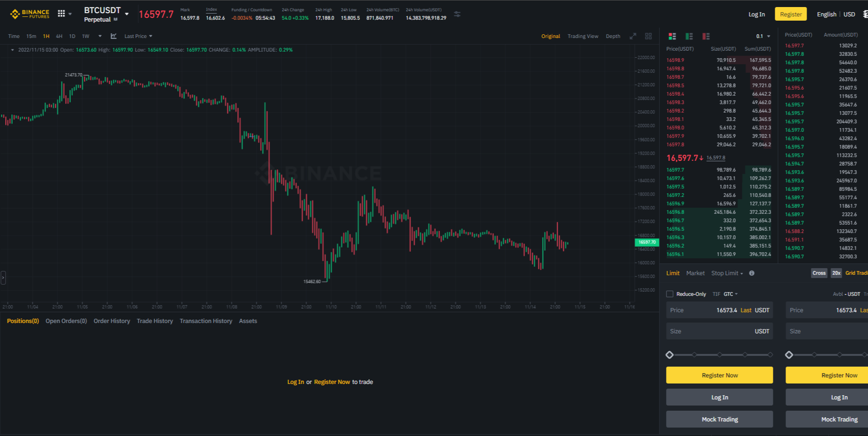Click the sell-side size slider handle
Image resolution: width=868 pixels, height=436 pixels.
pyautogui.click(x=789, y=355)
